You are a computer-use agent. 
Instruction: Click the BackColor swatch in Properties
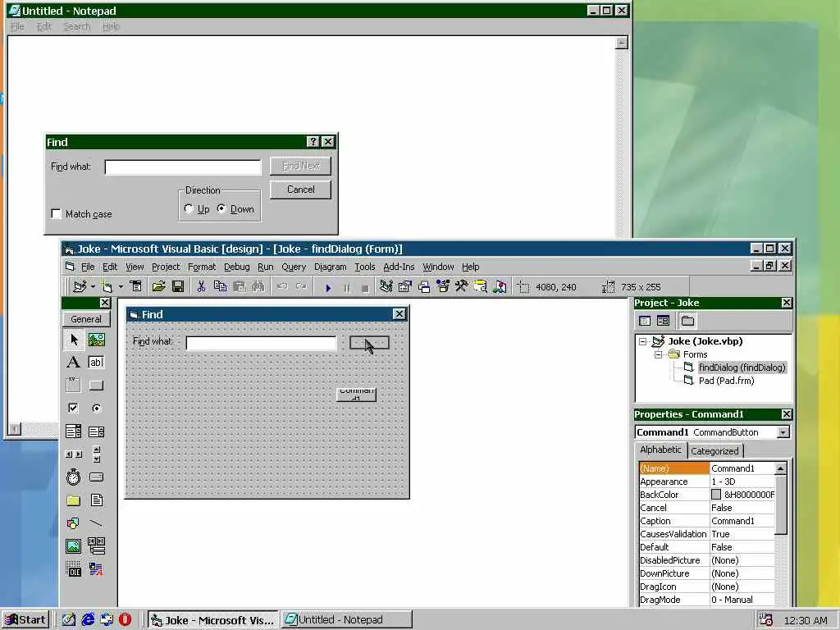715,495
